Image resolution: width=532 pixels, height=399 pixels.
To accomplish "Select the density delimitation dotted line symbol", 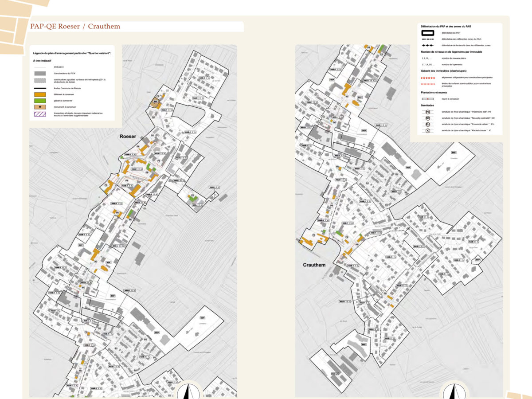I will coord(428,46).
